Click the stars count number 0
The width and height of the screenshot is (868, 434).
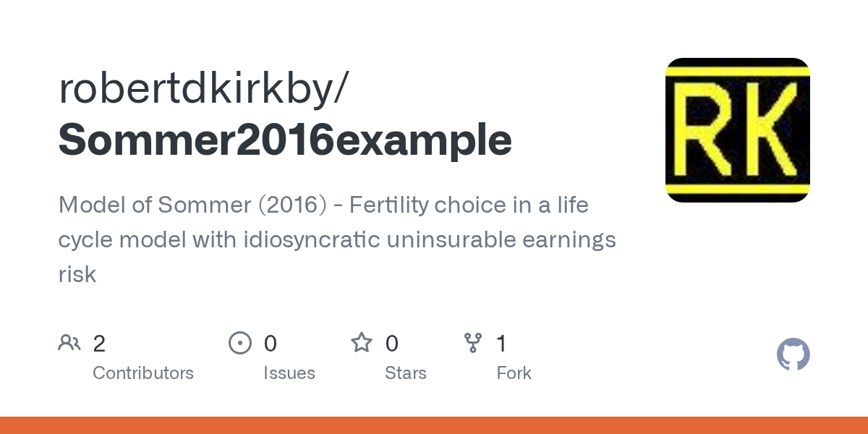[x=391, y=344]
